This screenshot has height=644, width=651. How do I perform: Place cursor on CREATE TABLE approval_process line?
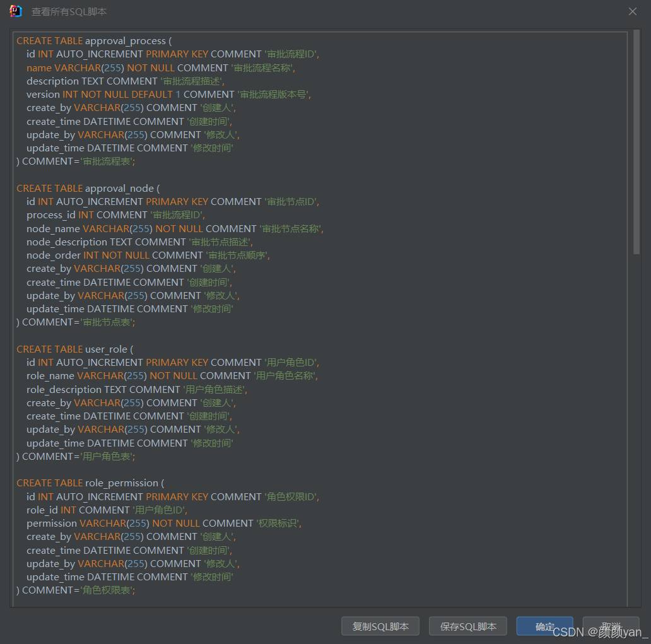point(94,41)
